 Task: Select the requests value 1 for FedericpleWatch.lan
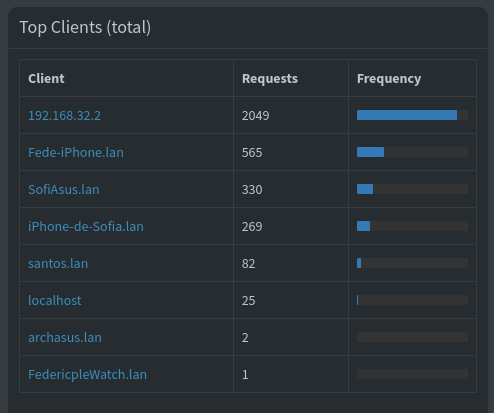click(245, 374)
